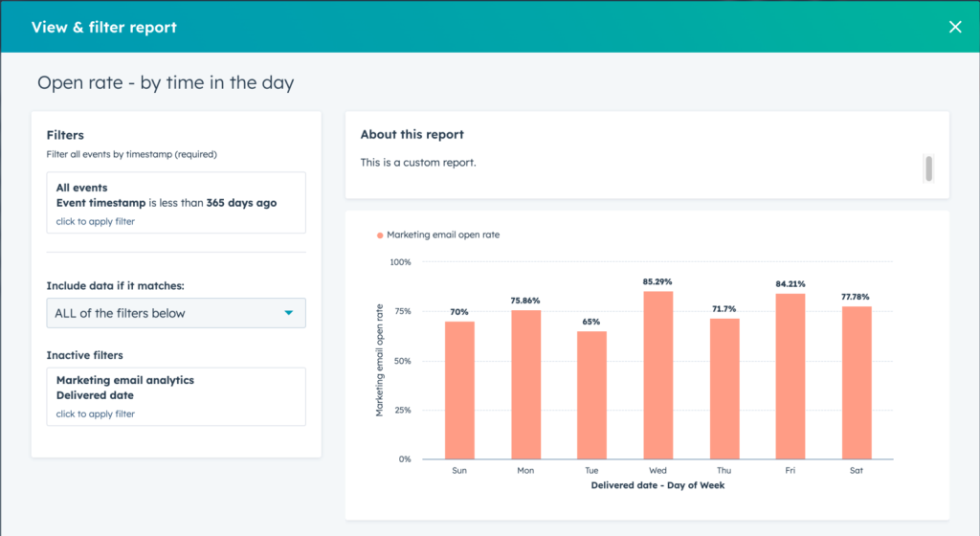
Task: Select the Wednesday bar, highest open rate
Action: 658,374
